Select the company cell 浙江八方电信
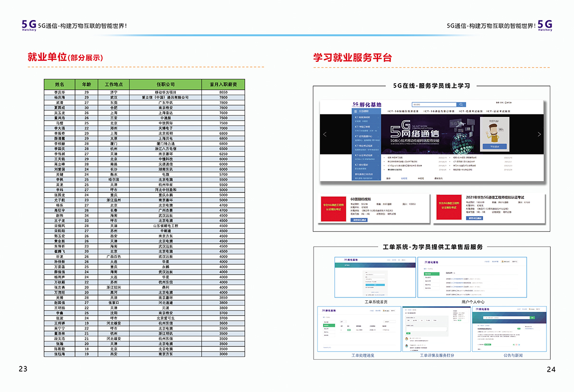The width and height of the screenshot is (574, 392). tap(166, 149)
